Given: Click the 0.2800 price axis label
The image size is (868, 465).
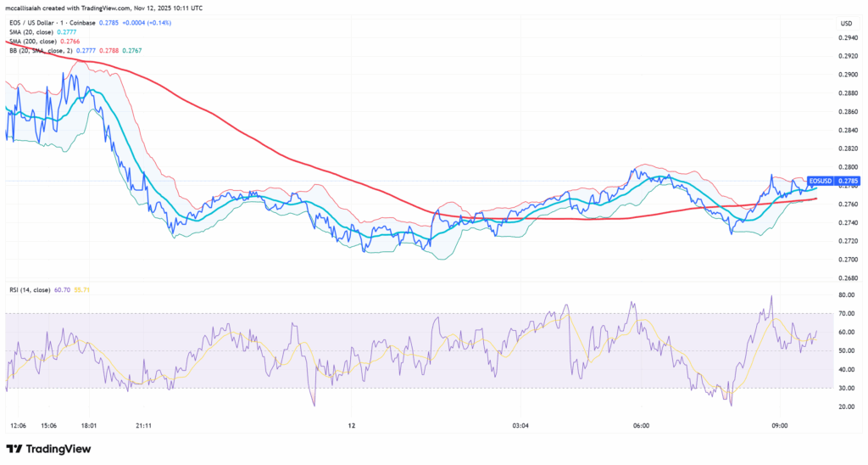Looking at the screenshot, I should coord(849,167).
